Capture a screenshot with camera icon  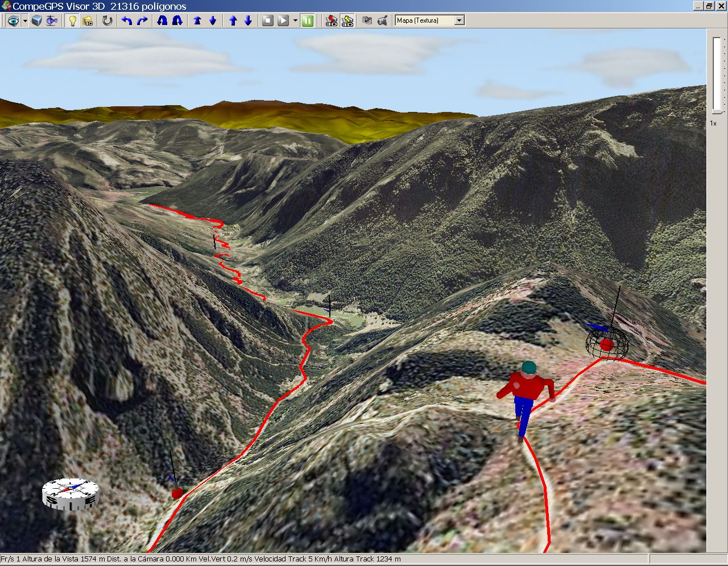click(x=367, y=21)
